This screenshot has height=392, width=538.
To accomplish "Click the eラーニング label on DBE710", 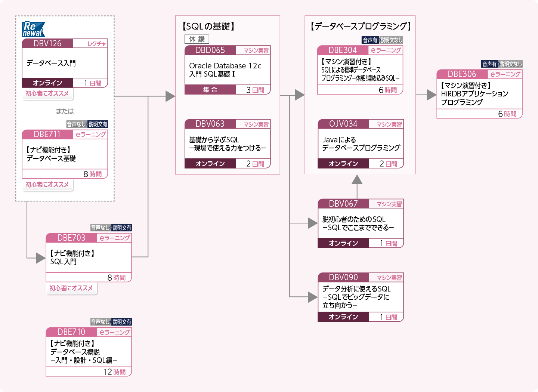I will (x=115, y=332).
